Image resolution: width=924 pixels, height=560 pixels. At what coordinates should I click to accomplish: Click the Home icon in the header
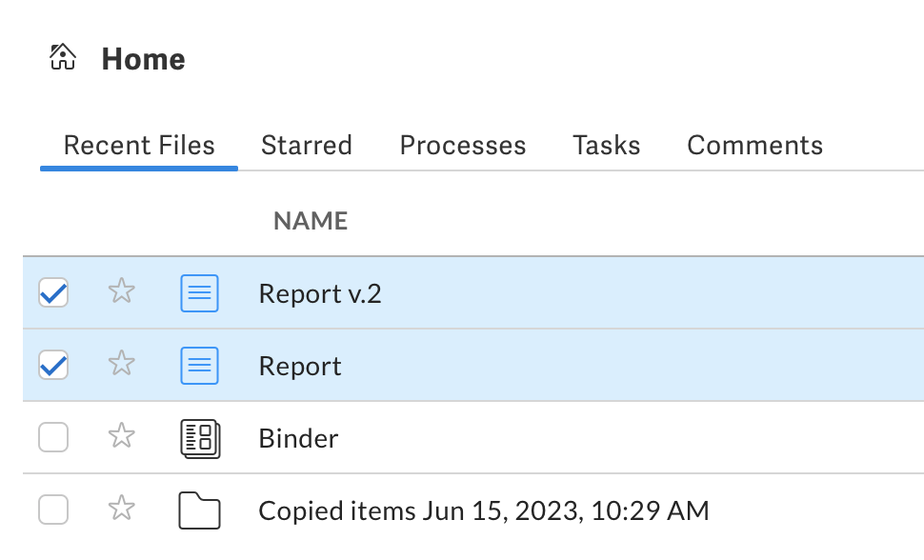point(62,58)
